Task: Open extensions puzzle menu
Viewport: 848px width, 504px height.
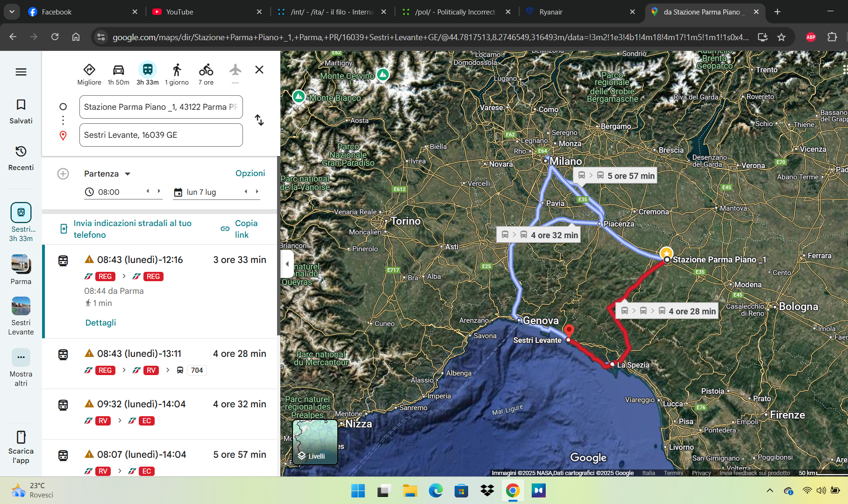Action: (x=832, y=37)
